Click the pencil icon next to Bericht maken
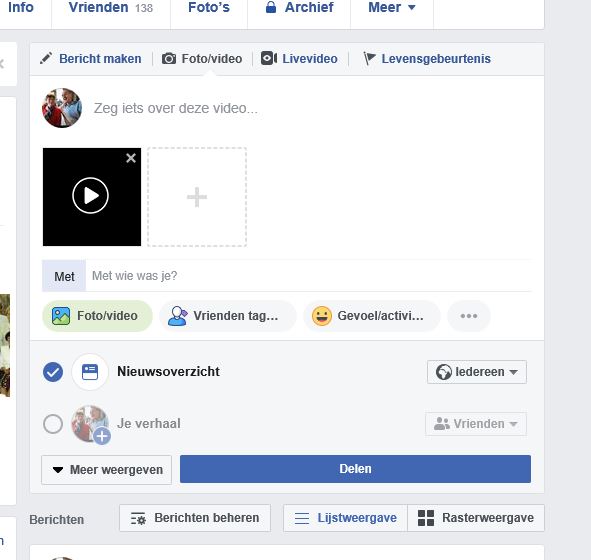 [46, 58]
